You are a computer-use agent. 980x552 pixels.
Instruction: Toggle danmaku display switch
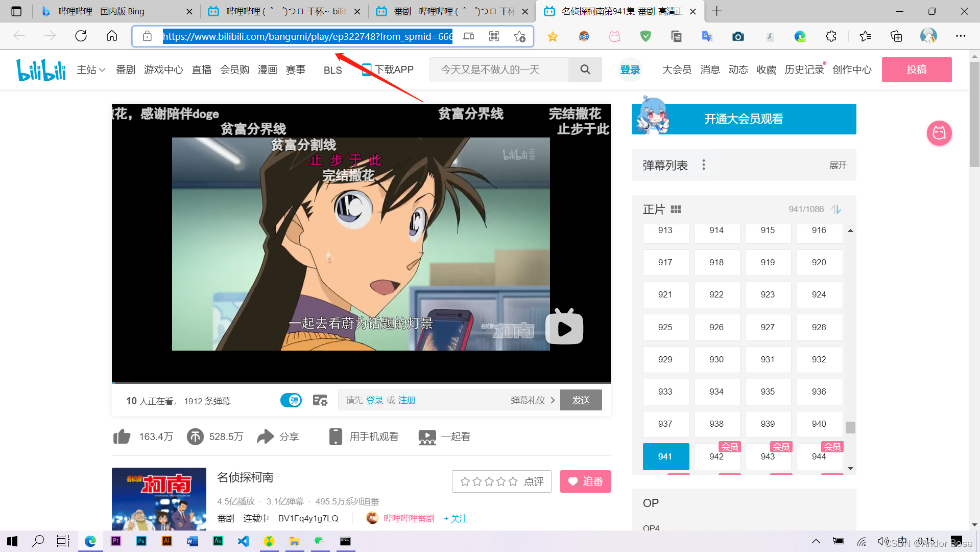pos(291,400)
